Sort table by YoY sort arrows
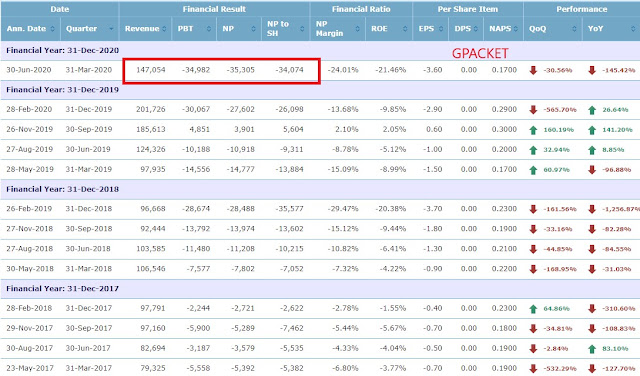The width and height of the screenshot is (640, 376). pyautogui.click(x=633, y=29)
